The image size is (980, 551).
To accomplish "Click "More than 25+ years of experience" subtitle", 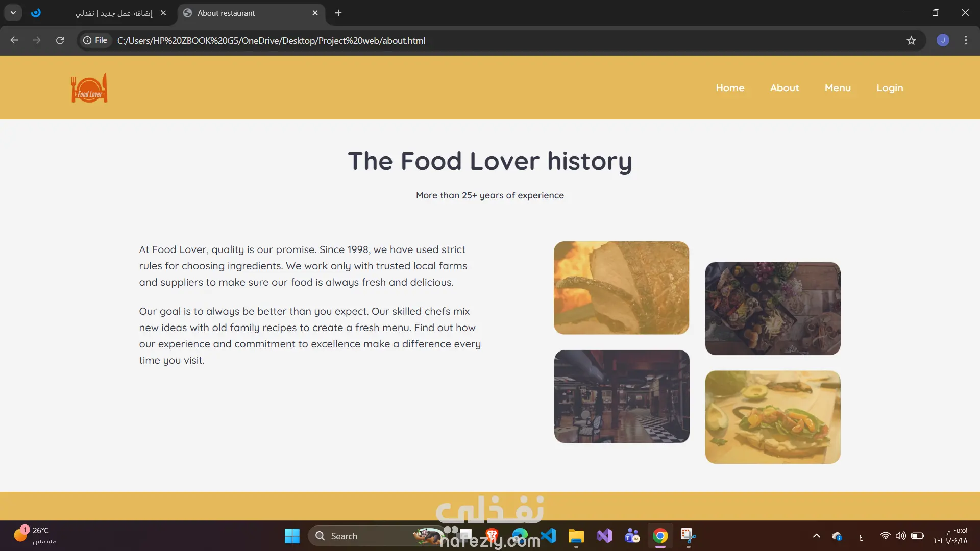I will pos(490,195).
